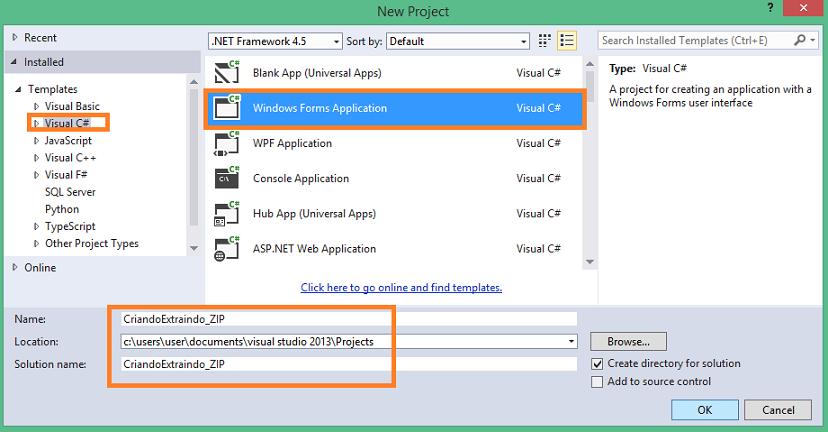Expand the Online section
Viewport: 828px width, 432px height.
pyautogui.click(x=15, y=267)
